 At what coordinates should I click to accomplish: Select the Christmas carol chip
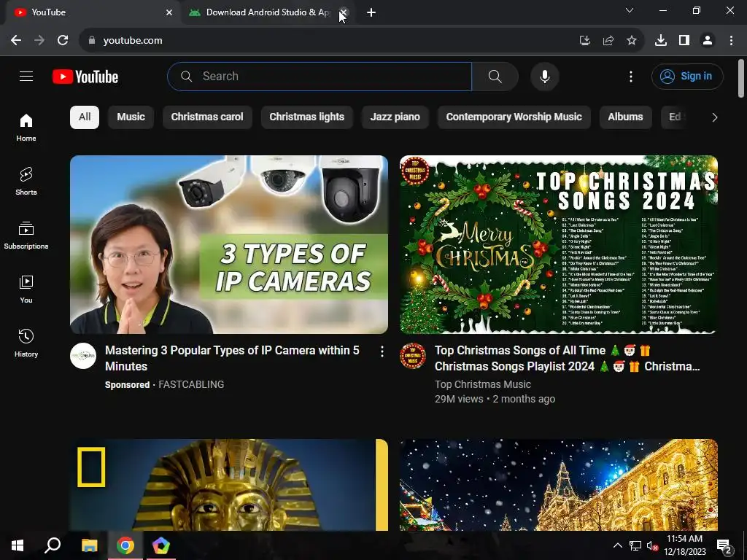207,117
